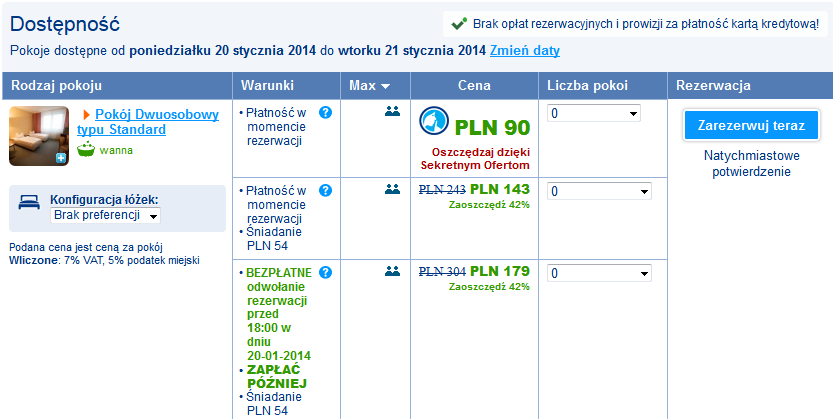Click plus icon on room photo

point(61,158)
